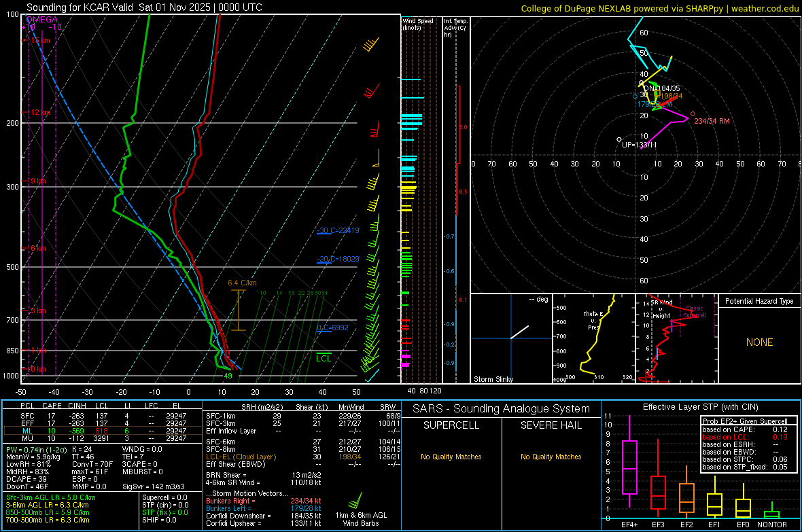
Task: Click the OMEGA label
Action: tap(41, 20)
